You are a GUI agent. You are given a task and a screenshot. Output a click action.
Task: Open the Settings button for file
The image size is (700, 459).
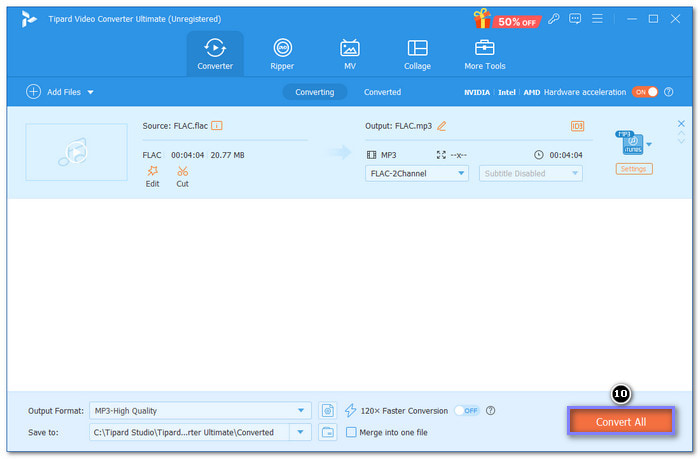634,169
